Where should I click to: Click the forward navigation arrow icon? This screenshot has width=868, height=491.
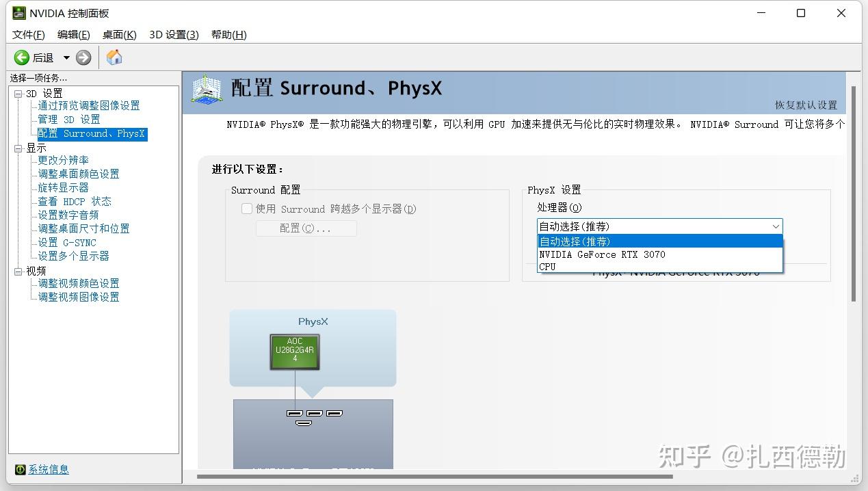point(83,57)
